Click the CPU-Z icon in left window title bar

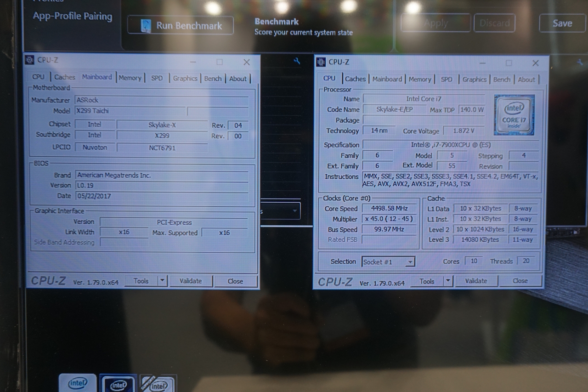point(30,60)
